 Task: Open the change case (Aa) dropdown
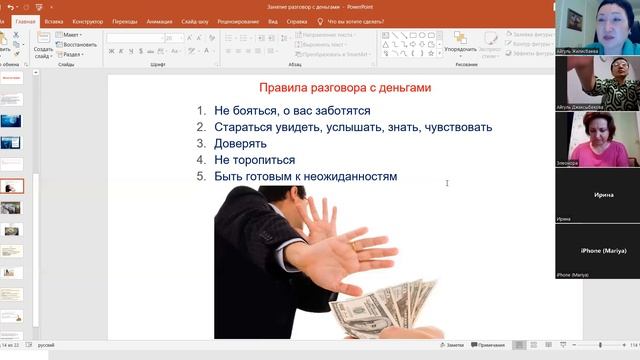[x=176, y=51]
